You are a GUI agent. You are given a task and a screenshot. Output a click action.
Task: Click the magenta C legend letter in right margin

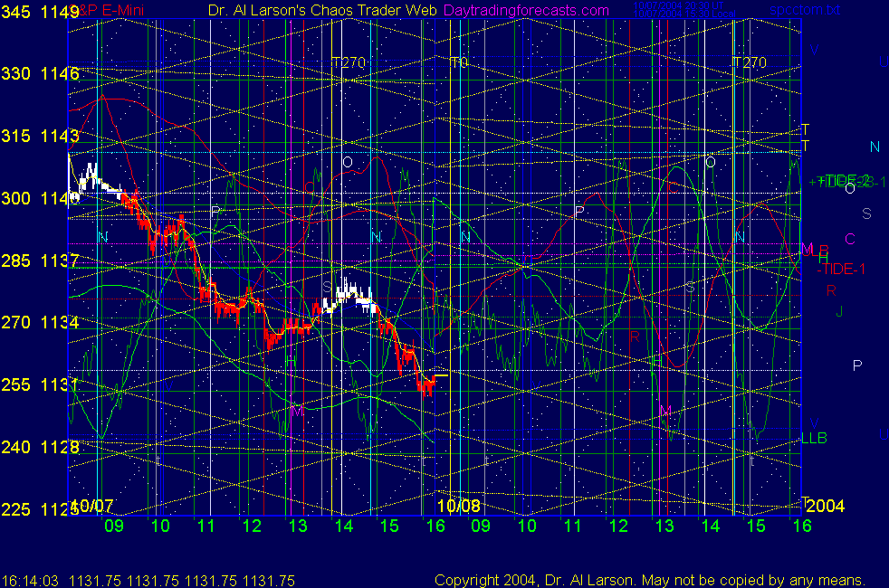[x=850, y=239]
